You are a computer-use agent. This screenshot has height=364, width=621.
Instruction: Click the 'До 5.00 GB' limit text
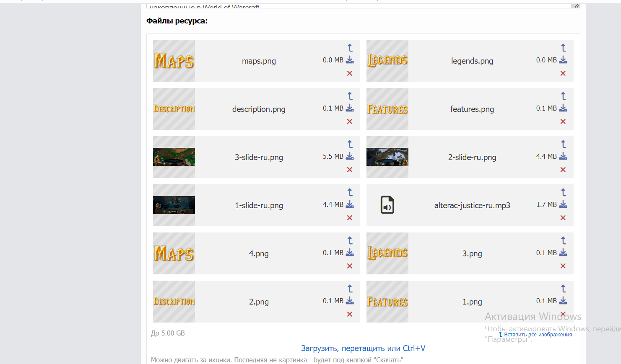168,333
